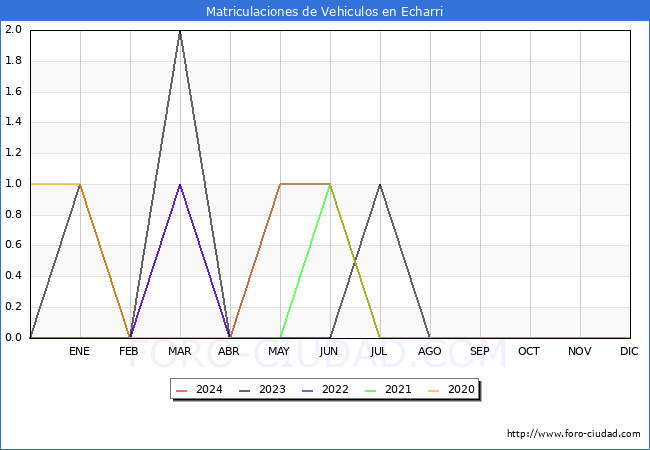Click the 0.2 y-axis value
The height and width of the screenshot is (450, 650).
coord(13,307)
